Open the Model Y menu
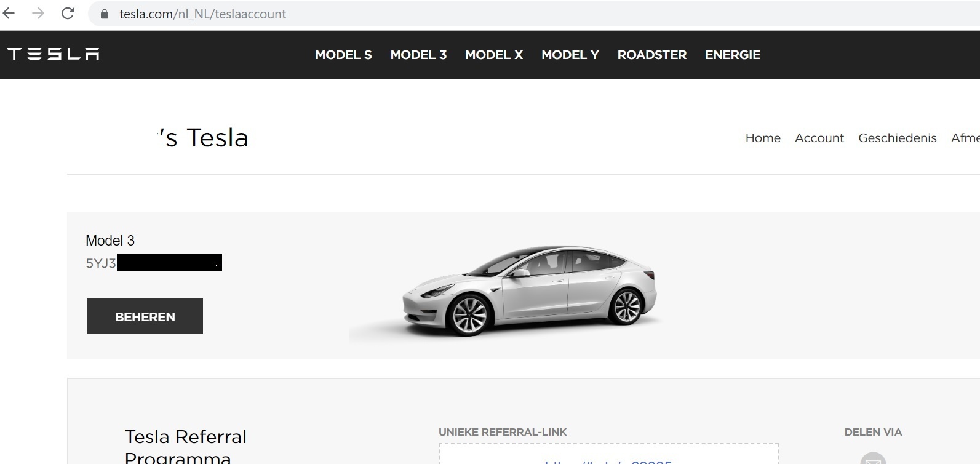The width and height of the screenshot is (980, 464). click(x=570, y=55)
